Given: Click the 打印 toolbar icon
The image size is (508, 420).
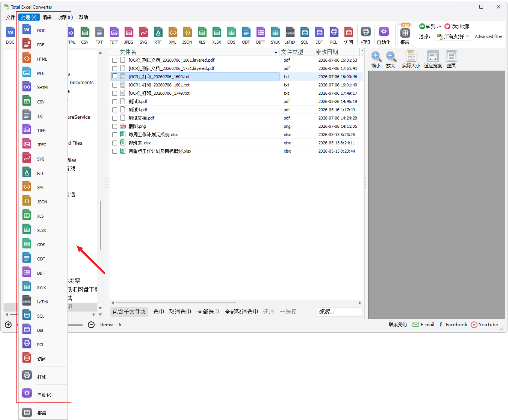Looking at the screenshot, I should [x=365, y=35].
